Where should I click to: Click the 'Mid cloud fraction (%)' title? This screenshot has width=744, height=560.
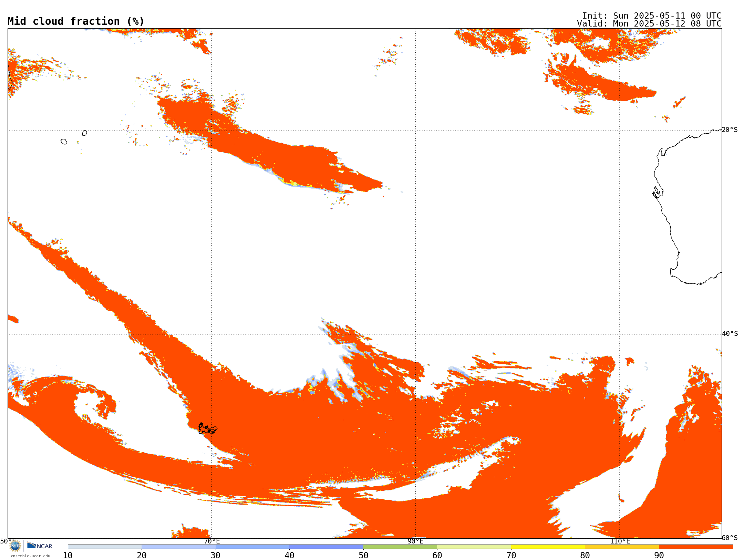tap(76, 21)
